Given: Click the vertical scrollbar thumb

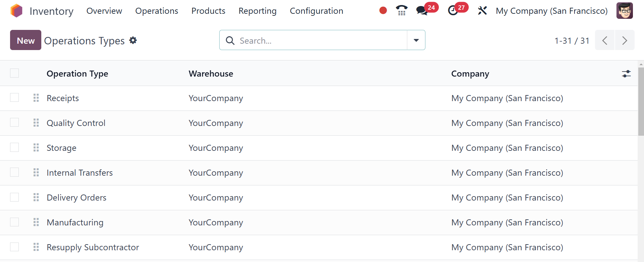Looking at the screenshot, I should (x=641, y=101).
